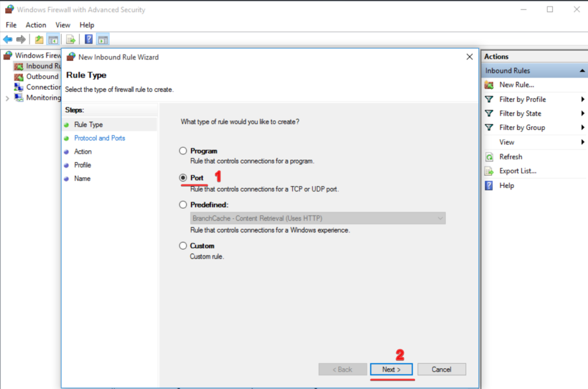Viewport: 588px width, 389px height.
Task: Click New Rule... in Actions pane
Action: 516,85
